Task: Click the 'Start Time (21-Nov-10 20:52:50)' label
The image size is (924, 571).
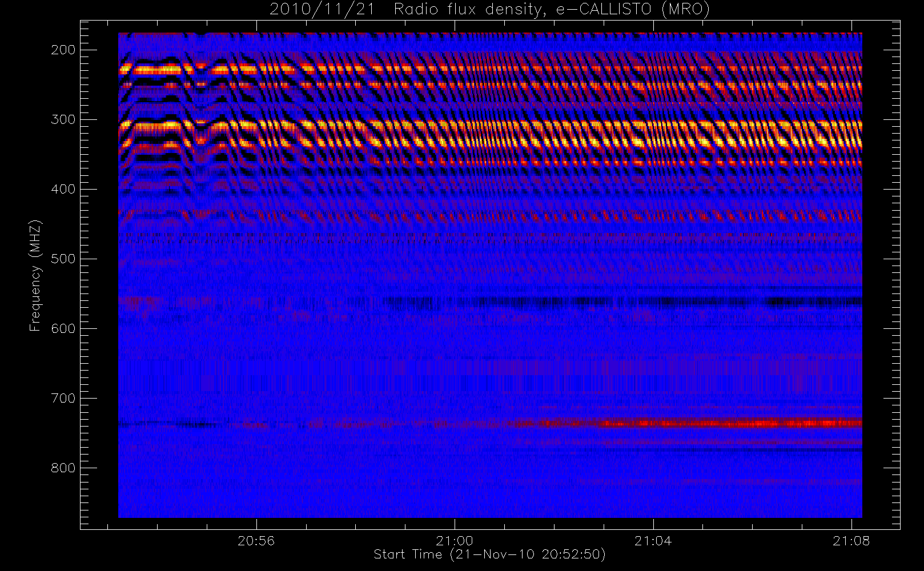Action: [x=489, y=554]
